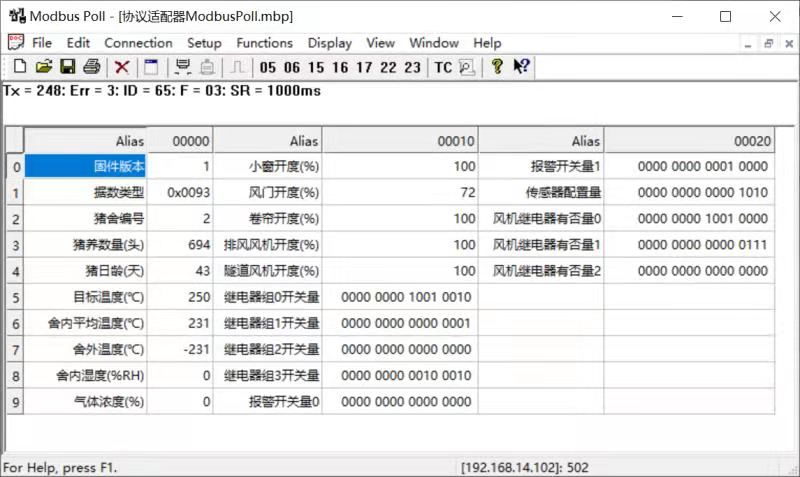Select function 05 toolbar button

pos(267,67)
